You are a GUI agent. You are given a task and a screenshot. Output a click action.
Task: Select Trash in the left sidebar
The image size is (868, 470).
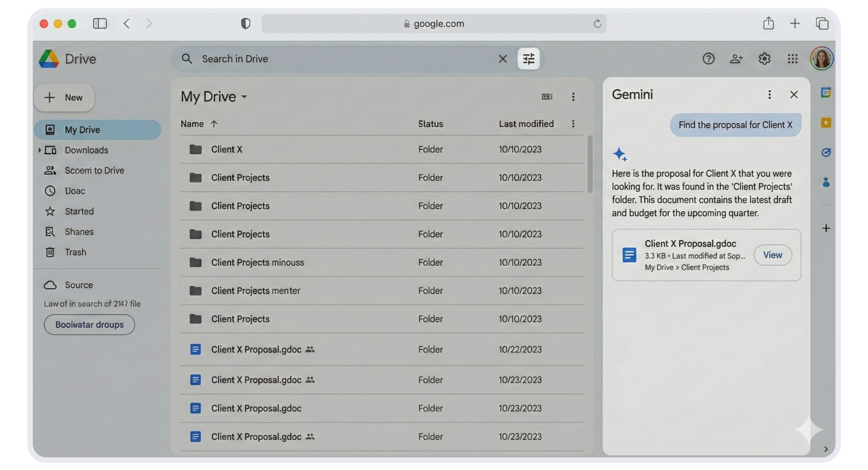(x=75, y=252)
